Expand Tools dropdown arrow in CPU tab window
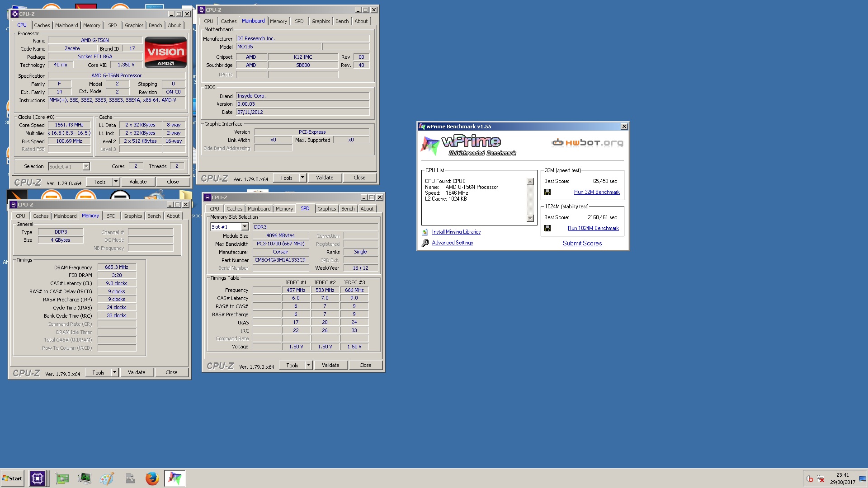 coord(116,182)
